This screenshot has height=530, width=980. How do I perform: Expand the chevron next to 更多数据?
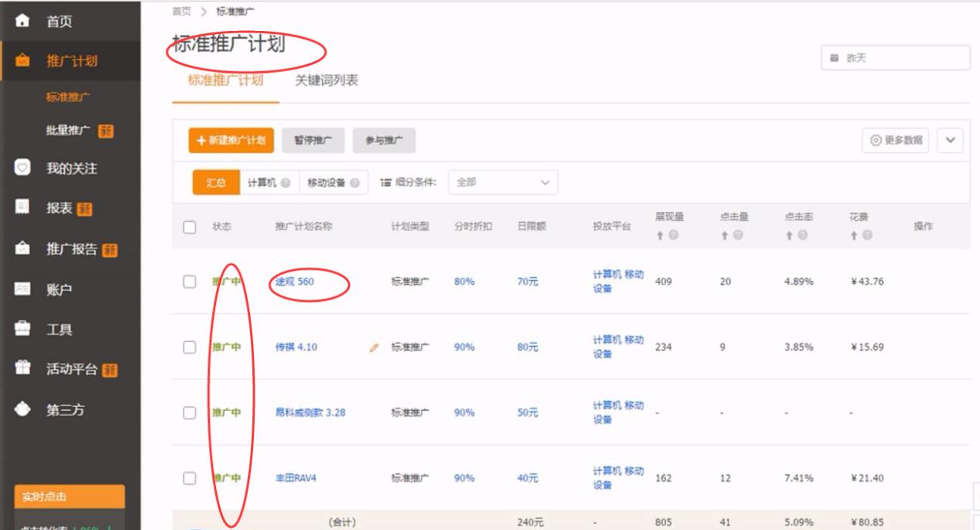(952, 141)
